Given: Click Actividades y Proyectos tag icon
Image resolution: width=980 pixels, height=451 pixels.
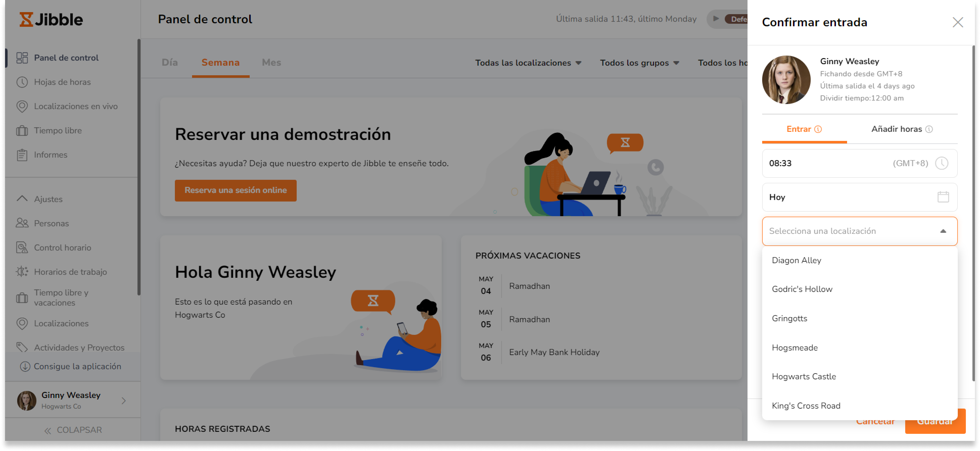Looking at the screenshot, I should tap(22, 347).
